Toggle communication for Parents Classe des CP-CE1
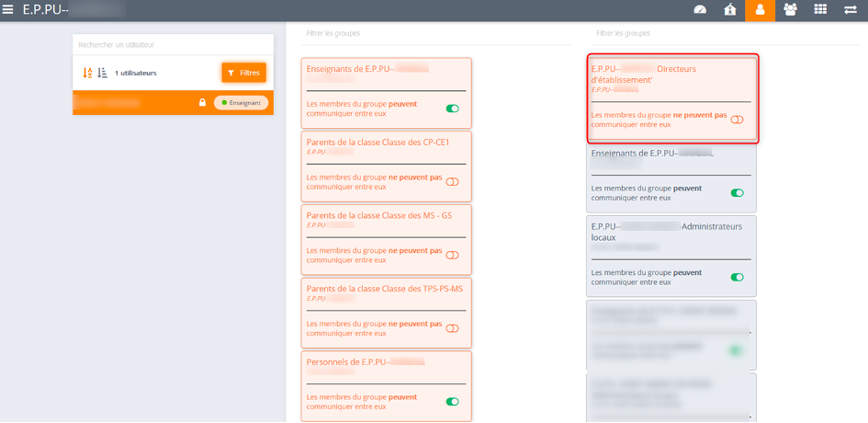 pyautogui.click(x=452, y=182)
